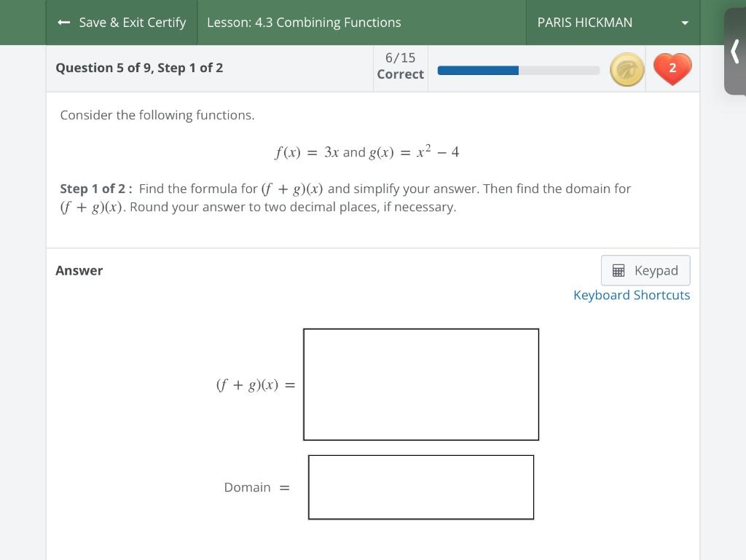Select the coin icon near the progress bar

(627, 69)
